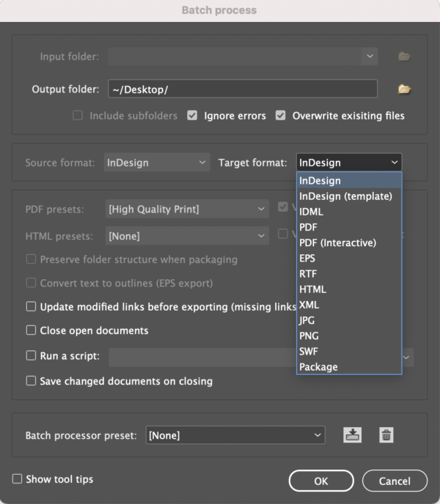The height and width of the screenshot is (504, 440).
Task: Choose SWF from the format list
Action: coord(349,352)
